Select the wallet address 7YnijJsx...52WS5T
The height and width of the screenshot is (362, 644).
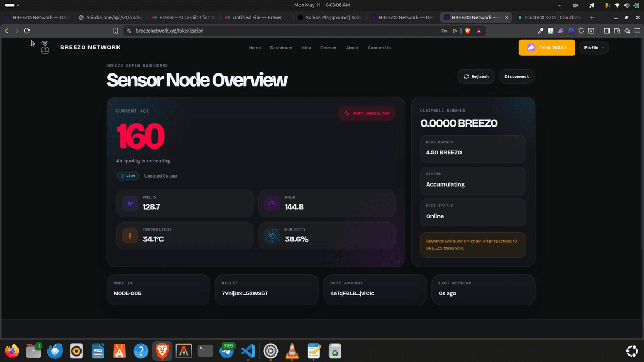pos(245,293)
